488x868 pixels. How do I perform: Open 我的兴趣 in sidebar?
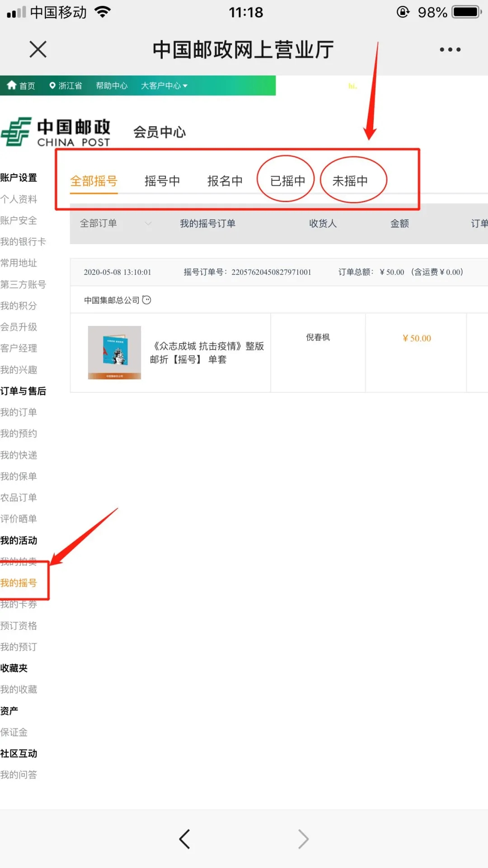19,370
